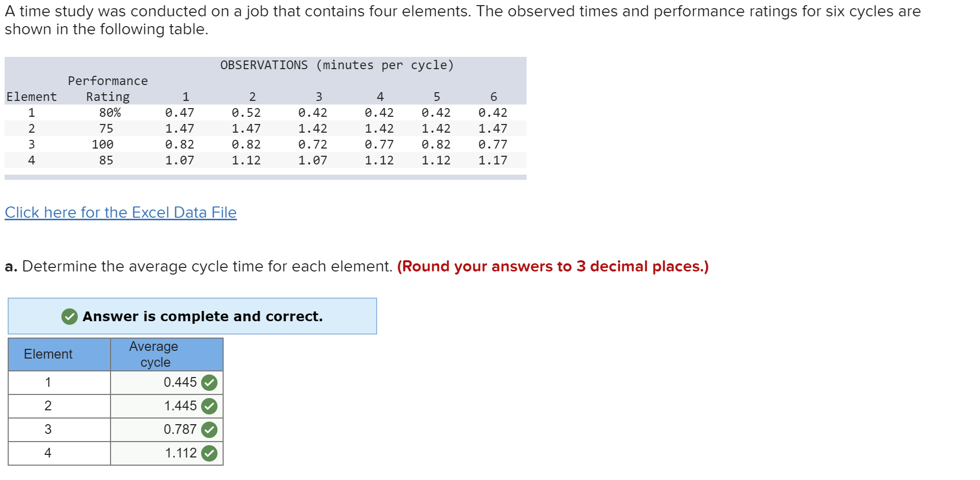Click the Average cycle header in answer table
Viewport: 980px width, 480px height.
pyautogui.click(x=154, y=354)
